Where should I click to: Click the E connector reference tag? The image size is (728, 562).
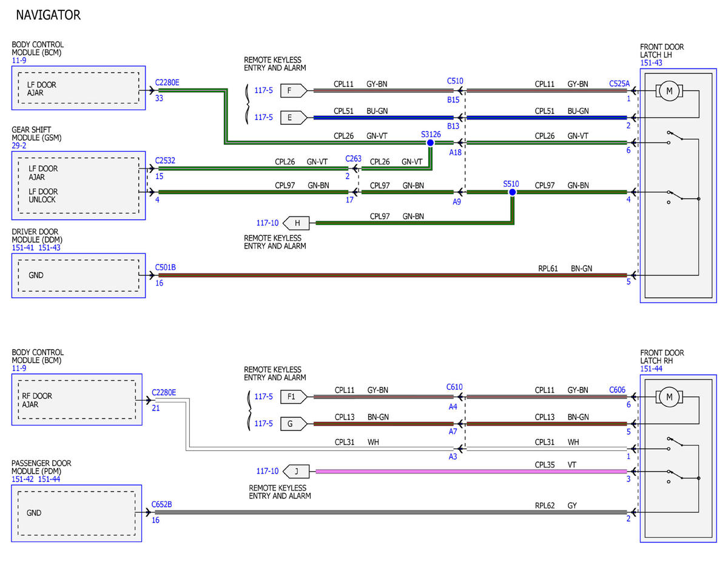[x=294, y=118]
